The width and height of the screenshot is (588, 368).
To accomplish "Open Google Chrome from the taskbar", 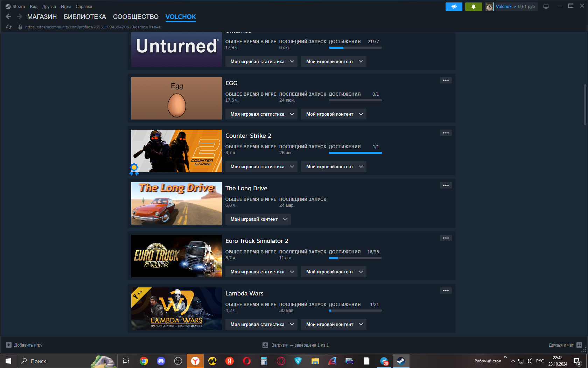I will pyautogui.click(x=144, y=361).
